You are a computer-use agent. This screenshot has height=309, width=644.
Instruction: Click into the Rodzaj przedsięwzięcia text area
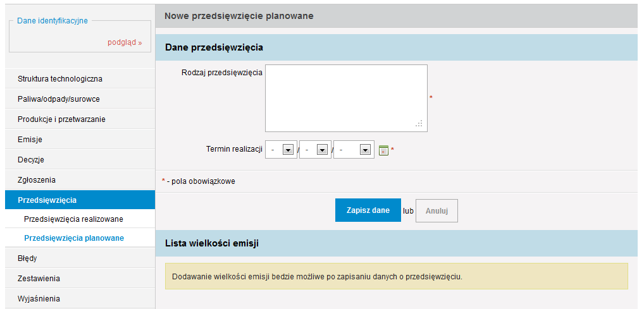(346, 98)
